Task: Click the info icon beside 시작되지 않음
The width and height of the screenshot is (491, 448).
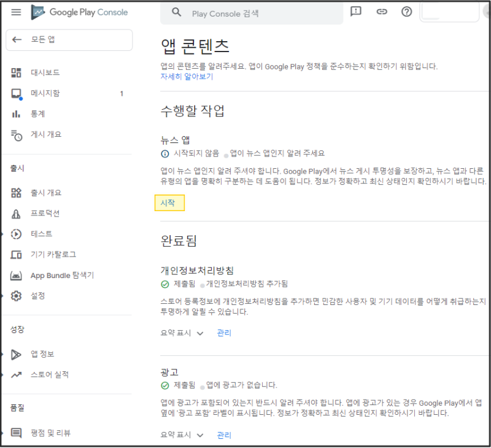Action: coord(164,153)
